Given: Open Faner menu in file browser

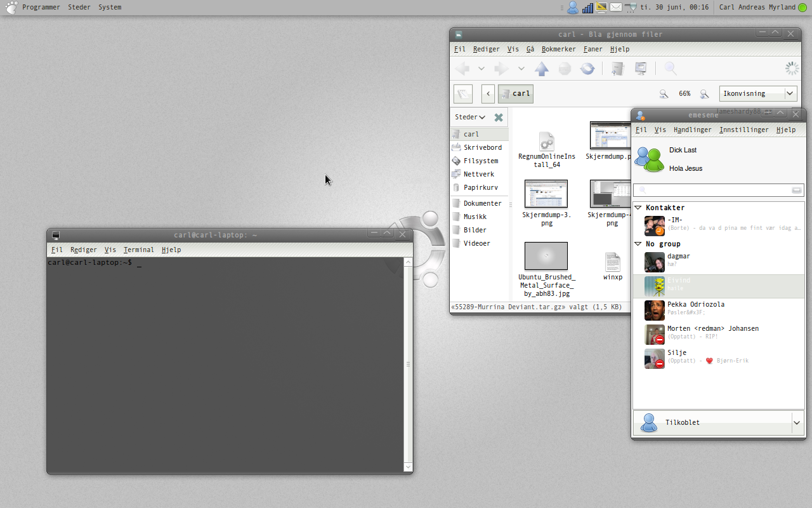Looking at the screenshot, I should [593, 49].
